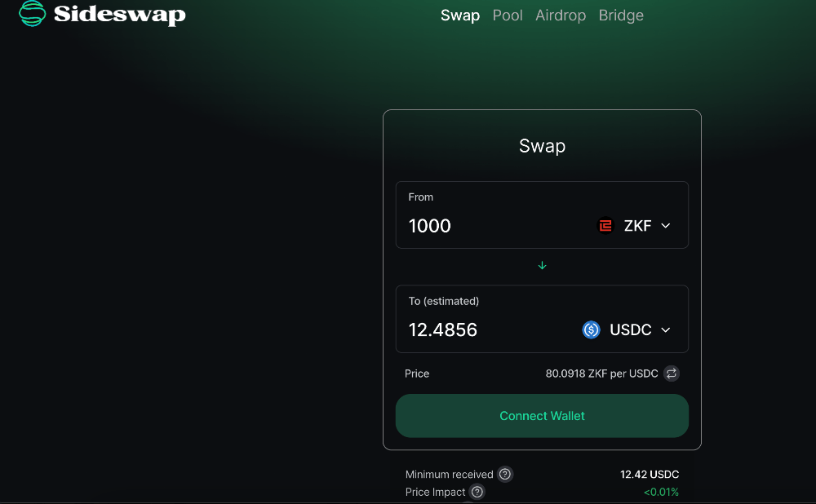Click Price Impact help question icon

coord(477,492)
